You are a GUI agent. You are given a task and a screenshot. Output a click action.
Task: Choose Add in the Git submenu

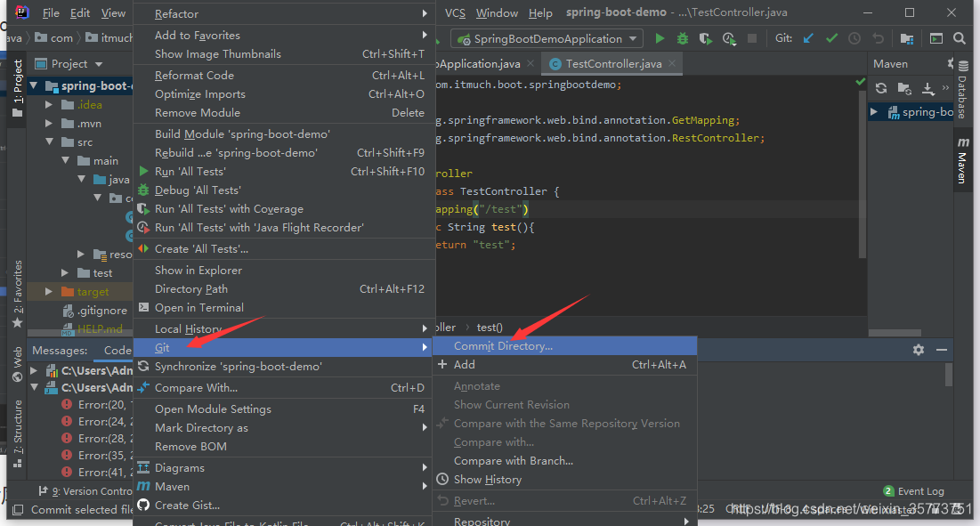(565, 365)
